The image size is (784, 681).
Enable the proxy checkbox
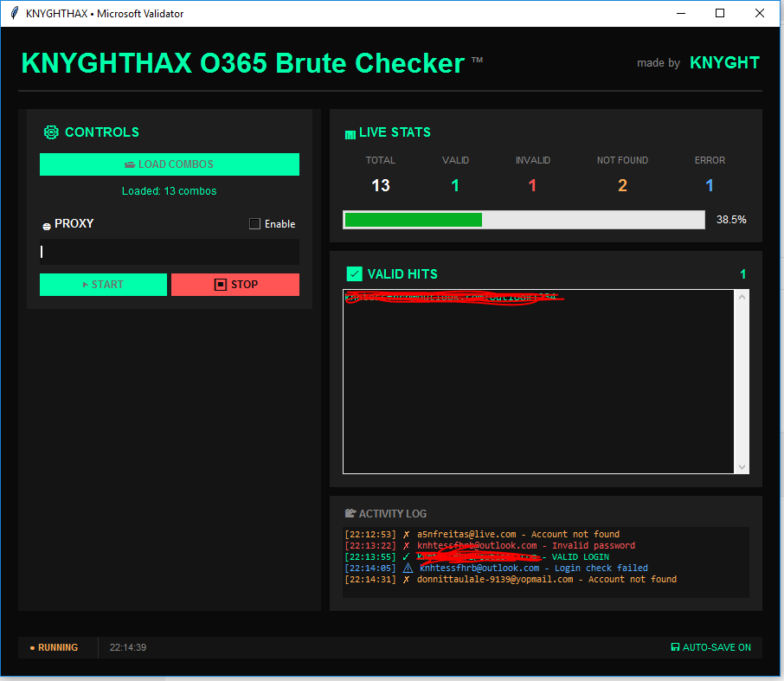[x=254, y=224]
